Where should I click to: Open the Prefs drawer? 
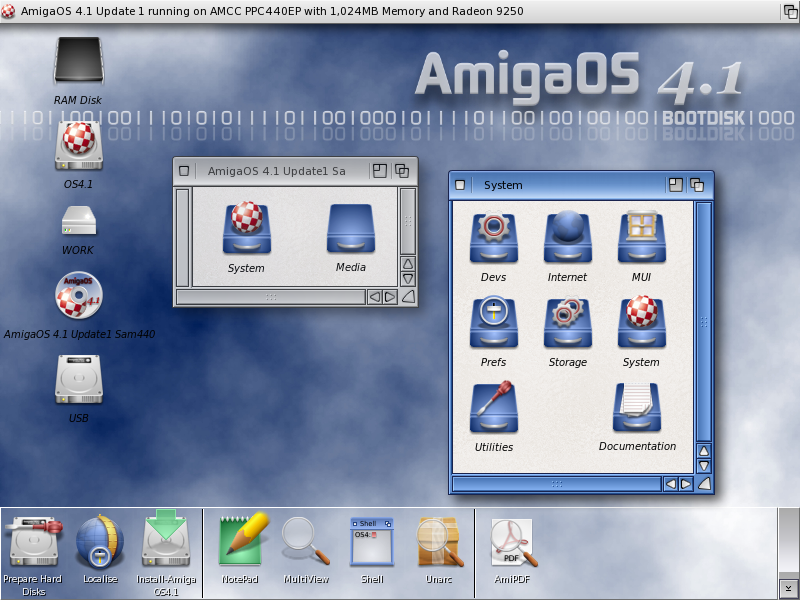[x=493, y=323]
